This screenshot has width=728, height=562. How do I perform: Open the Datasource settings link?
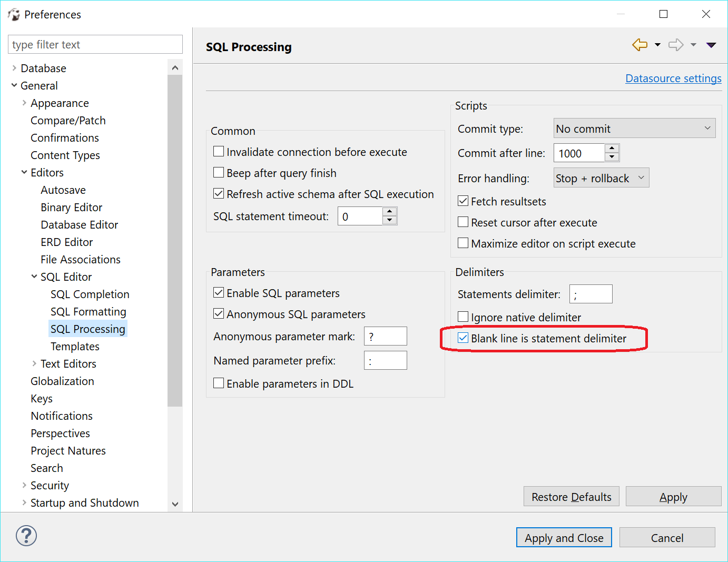673,78
